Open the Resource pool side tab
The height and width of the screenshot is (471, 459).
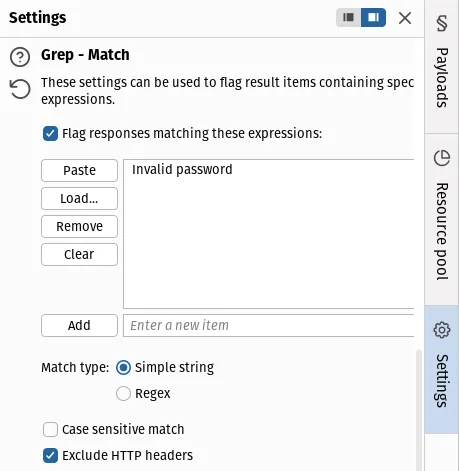[x=442, y=219]
